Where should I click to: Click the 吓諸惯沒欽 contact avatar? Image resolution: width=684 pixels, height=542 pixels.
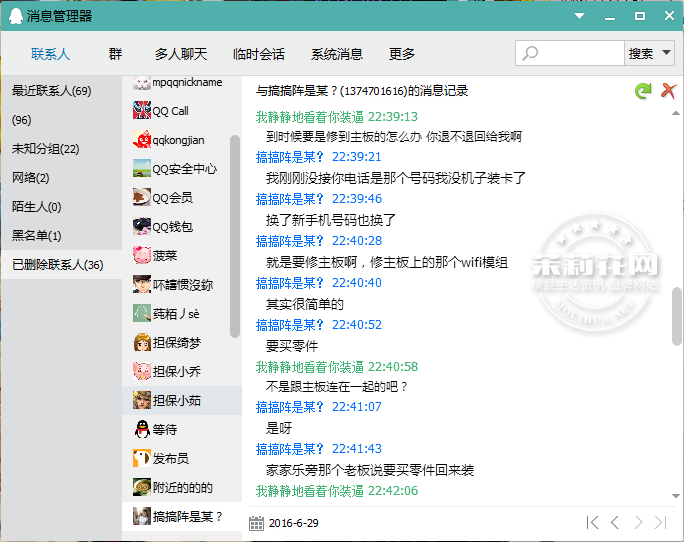click(x=142, y=284)
